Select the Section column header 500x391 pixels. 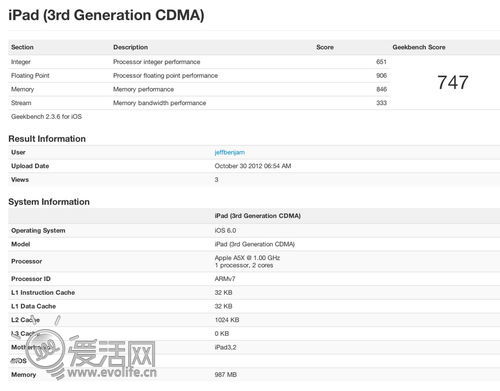[x=22, y=47]
